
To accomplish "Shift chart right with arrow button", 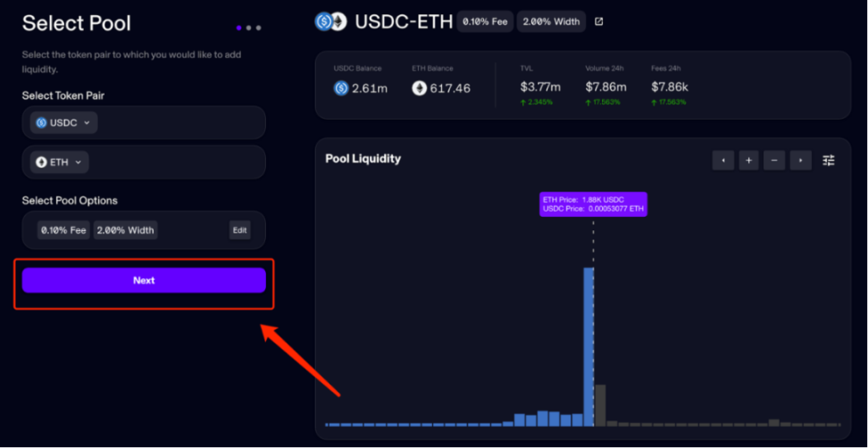I will point(801,160).
